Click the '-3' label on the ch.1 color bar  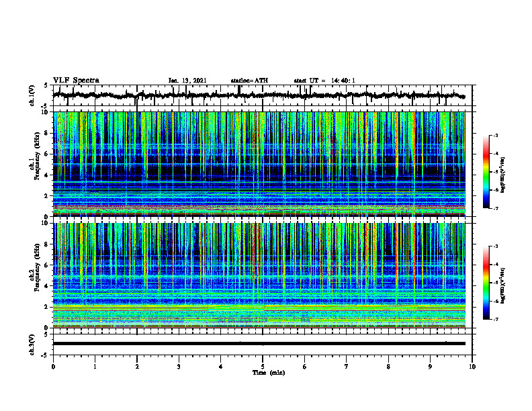(496, 135)
